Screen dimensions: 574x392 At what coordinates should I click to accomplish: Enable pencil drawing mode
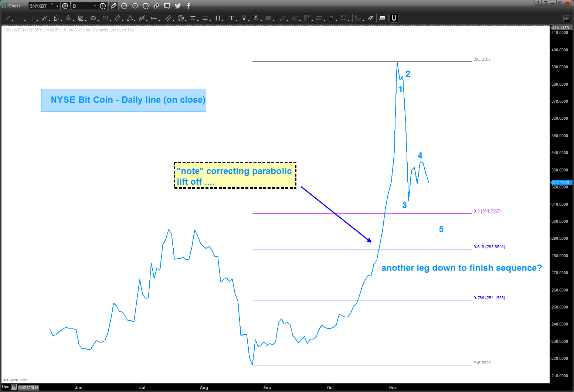[x=113, y=6]
